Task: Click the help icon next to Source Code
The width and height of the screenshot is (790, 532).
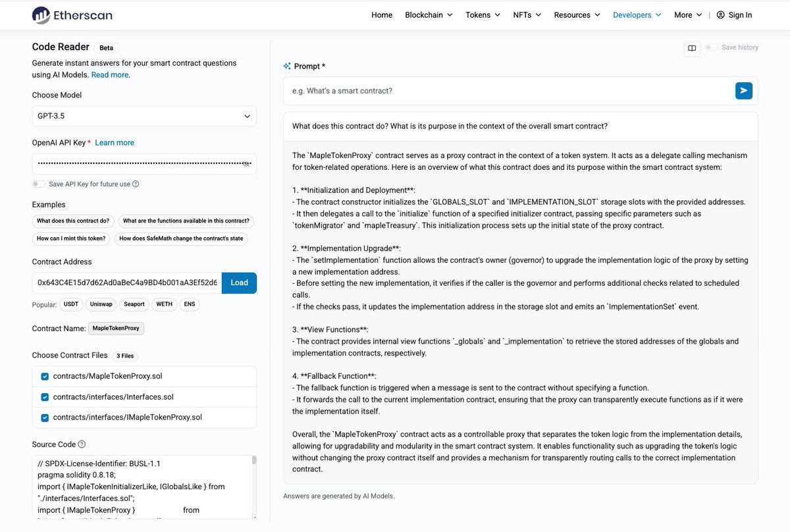Action: tap(82, 444)
